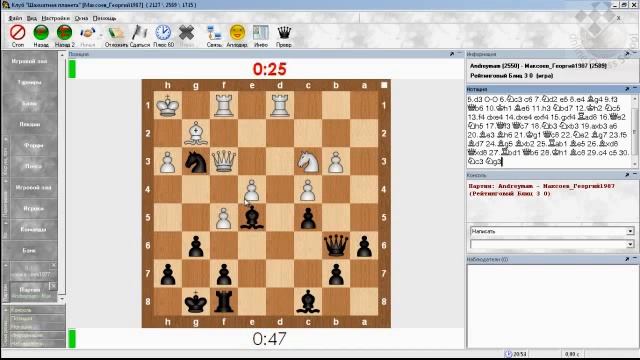Select the black bishop on c8
Viewport: 640px width, 360px height.
tap(308, 301)
